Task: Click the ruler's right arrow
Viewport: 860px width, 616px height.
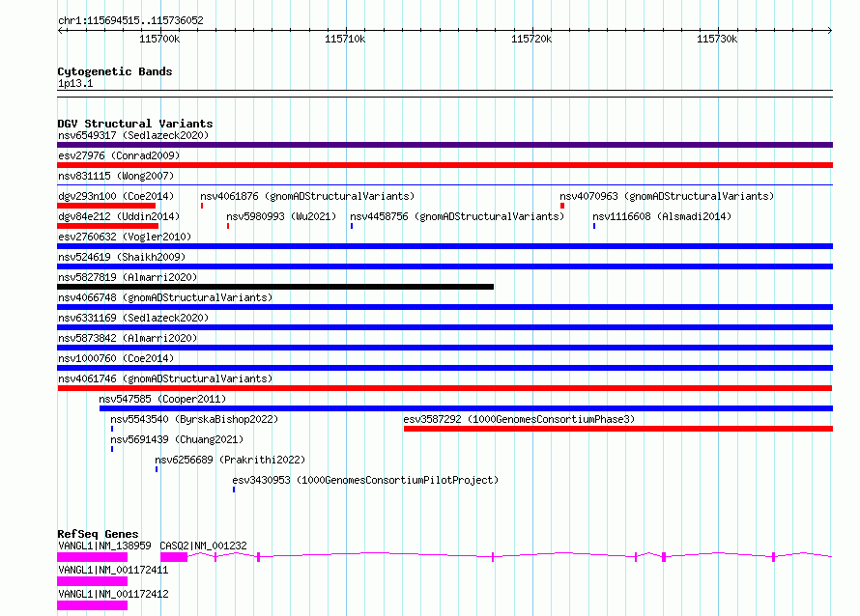Action: [829, 30]
